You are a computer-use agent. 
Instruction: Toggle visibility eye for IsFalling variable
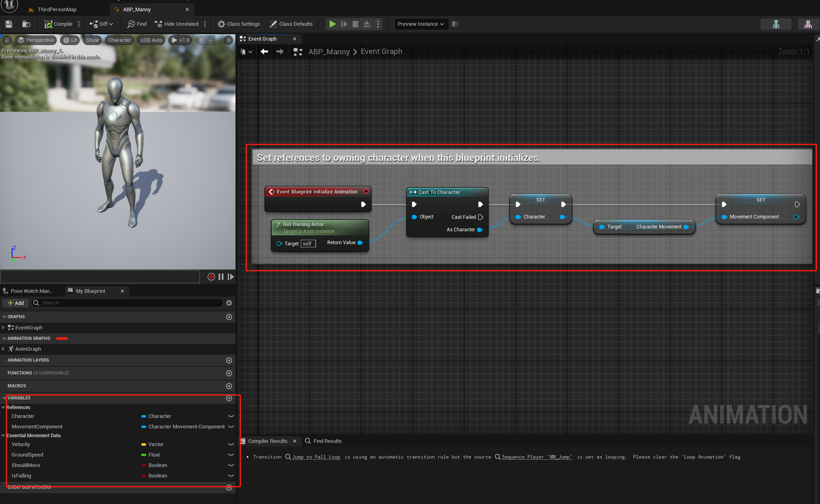point(231,476)
